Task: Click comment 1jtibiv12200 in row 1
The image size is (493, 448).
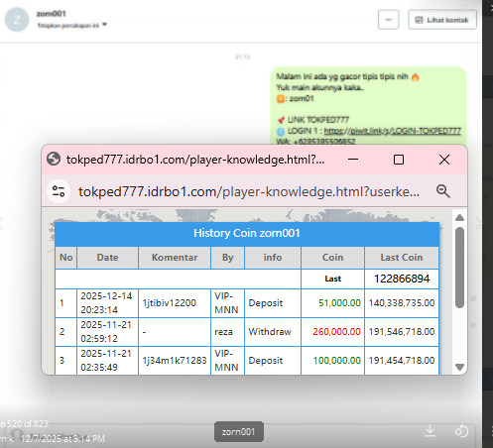Action: pyautogui.click(x=169, y=302)
